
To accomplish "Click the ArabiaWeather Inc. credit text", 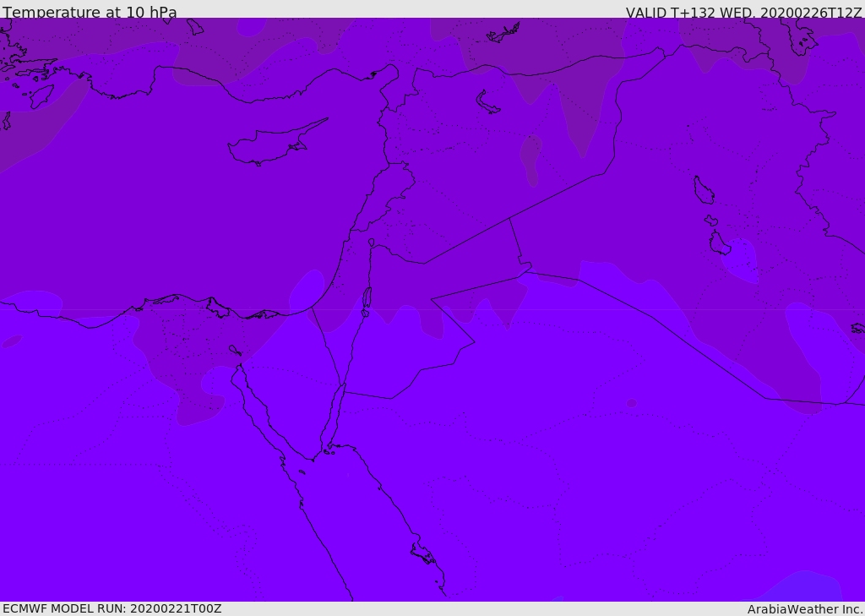I will pyautogui.click(x=805, y=608).
